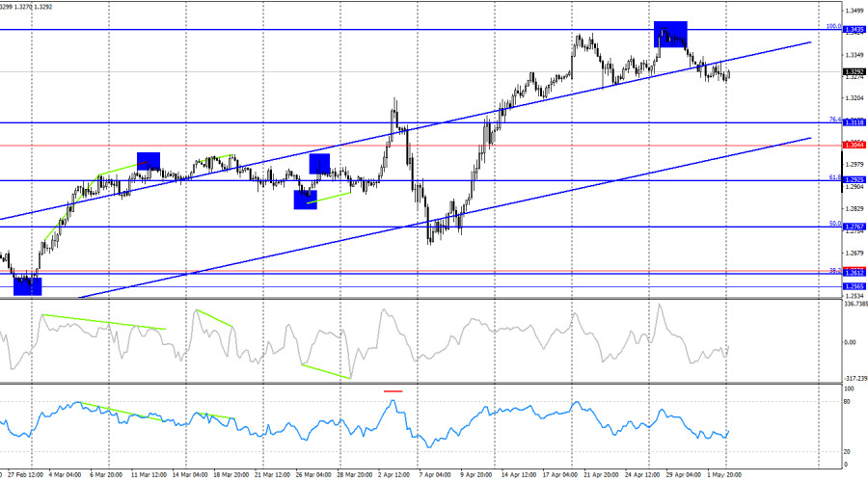Viewport: 868px width, 482px height.
Task: Select the red overbought mark above RSI peak
Action: coord(393,391)
